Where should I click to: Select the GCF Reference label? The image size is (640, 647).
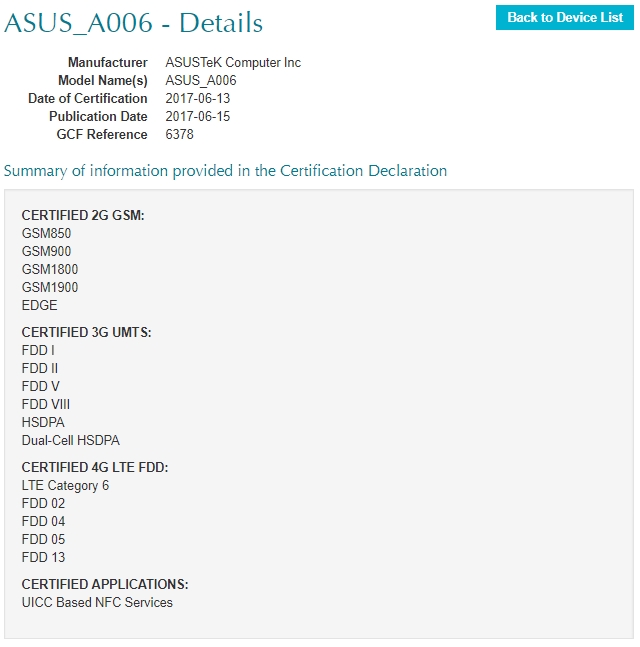pyautogui.click(x=102, y=135)
